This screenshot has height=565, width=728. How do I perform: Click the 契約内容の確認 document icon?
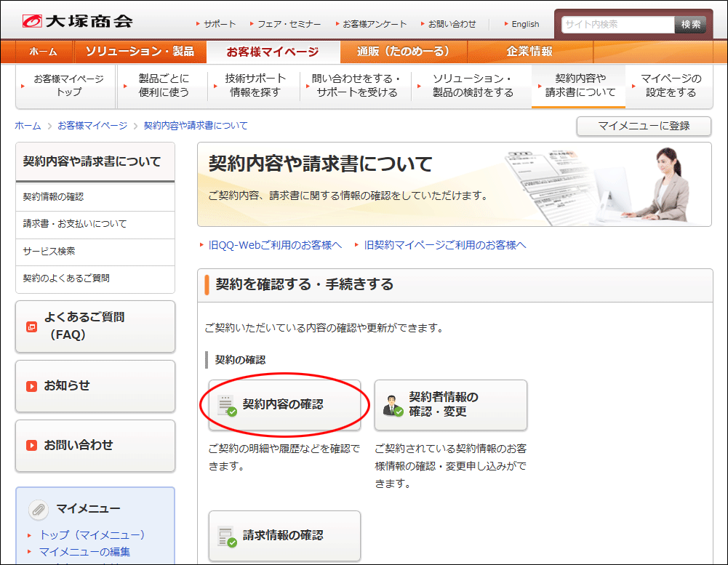click(x=228, y=405)
